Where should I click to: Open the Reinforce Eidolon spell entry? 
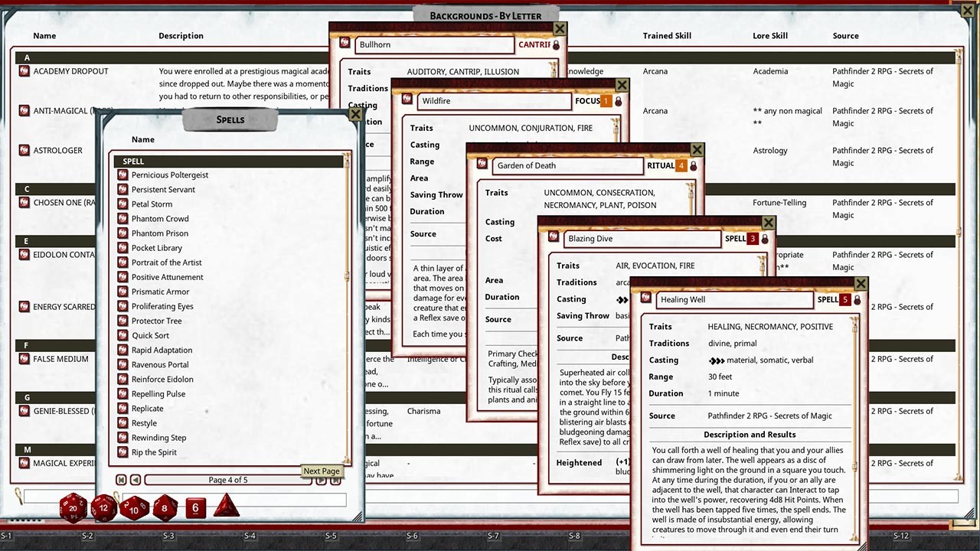tap(162, 379)
